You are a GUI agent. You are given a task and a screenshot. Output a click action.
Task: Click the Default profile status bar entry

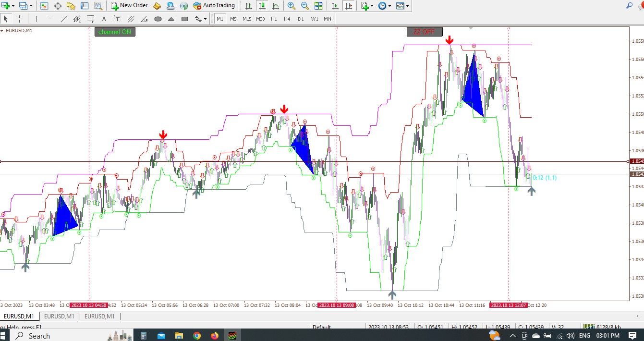[x=321, y=328]
